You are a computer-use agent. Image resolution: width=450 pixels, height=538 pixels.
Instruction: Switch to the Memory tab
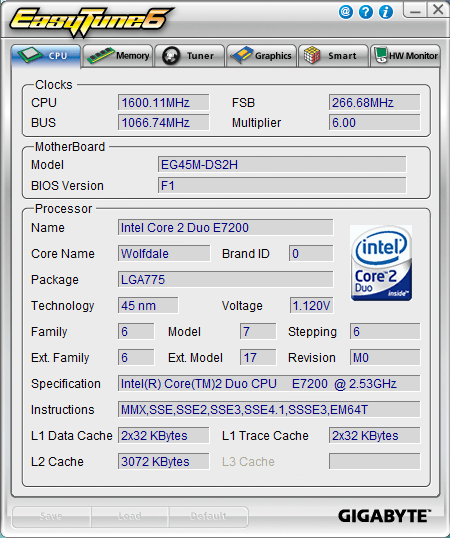pos(118,56)
